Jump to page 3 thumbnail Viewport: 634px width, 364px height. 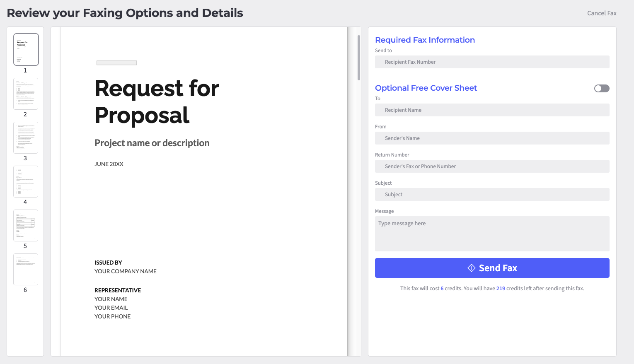pyautogui.click(x=26, y=137)
